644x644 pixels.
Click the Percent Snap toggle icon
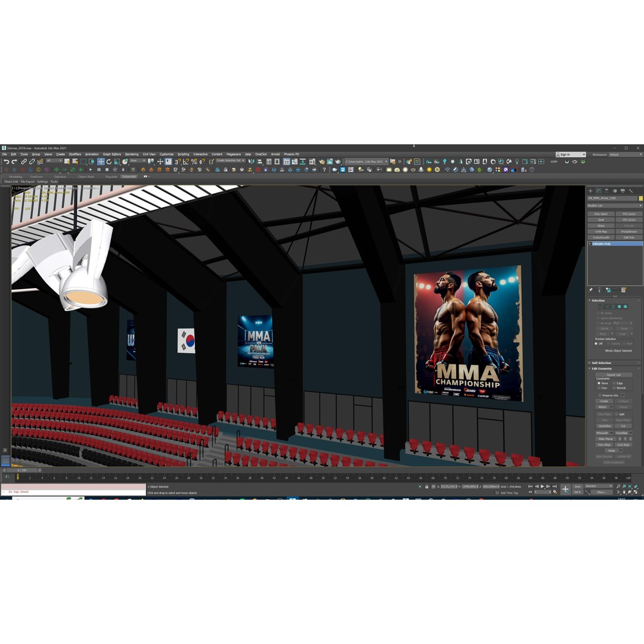194,162
